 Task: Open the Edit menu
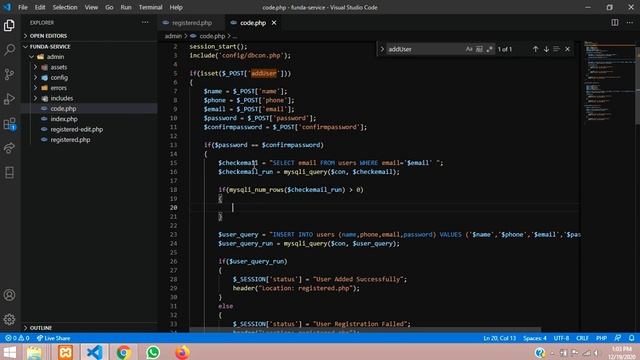[x=40, y=7]
